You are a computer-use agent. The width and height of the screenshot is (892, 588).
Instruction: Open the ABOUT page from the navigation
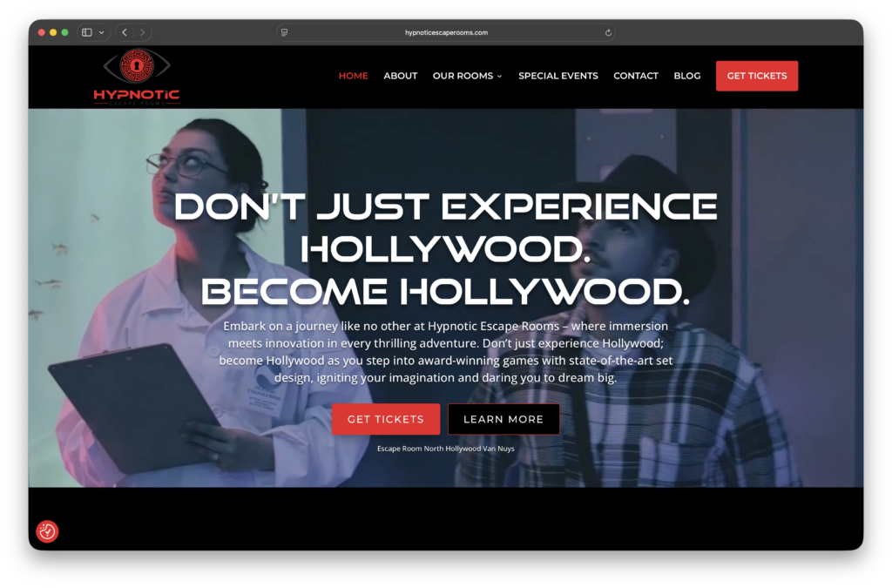[400, 76]
